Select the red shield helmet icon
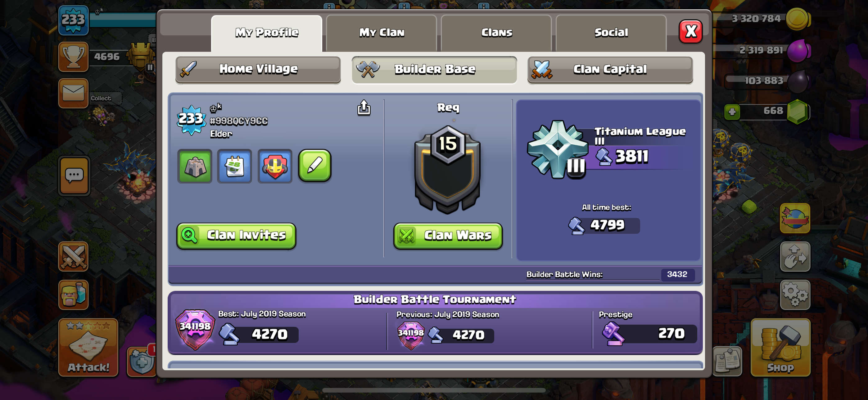Viewport: 868px width, 400px height. click(x=275, y=166)
